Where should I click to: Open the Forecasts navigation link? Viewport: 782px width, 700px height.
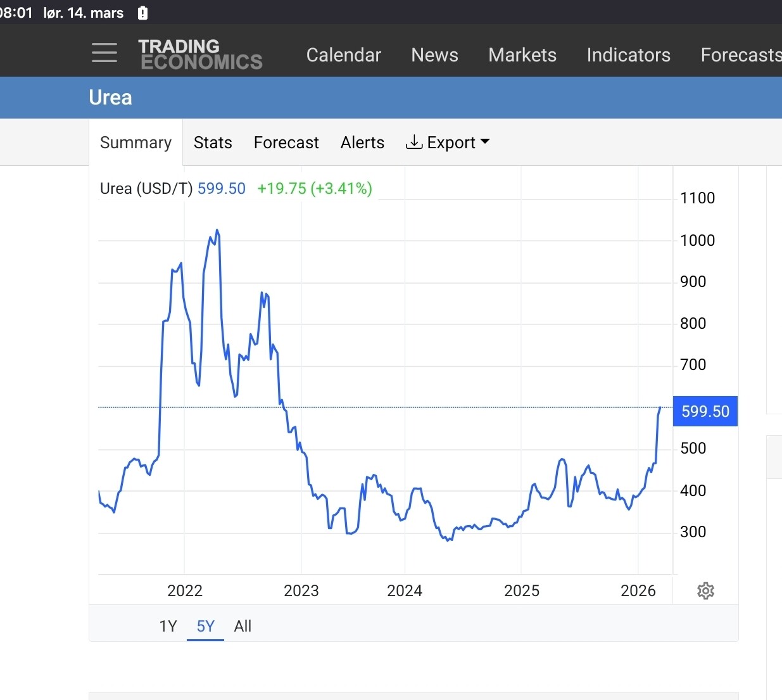[740, 55]
